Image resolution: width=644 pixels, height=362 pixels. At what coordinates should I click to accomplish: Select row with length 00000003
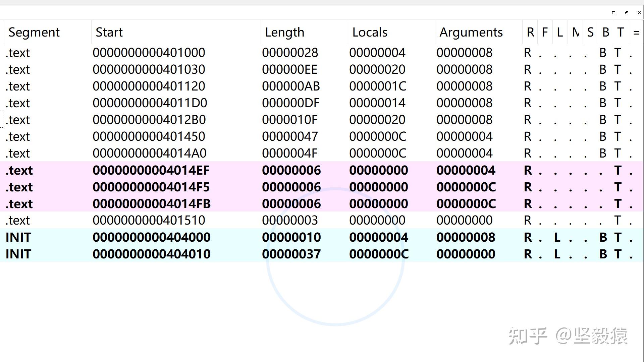coord(290,221)
